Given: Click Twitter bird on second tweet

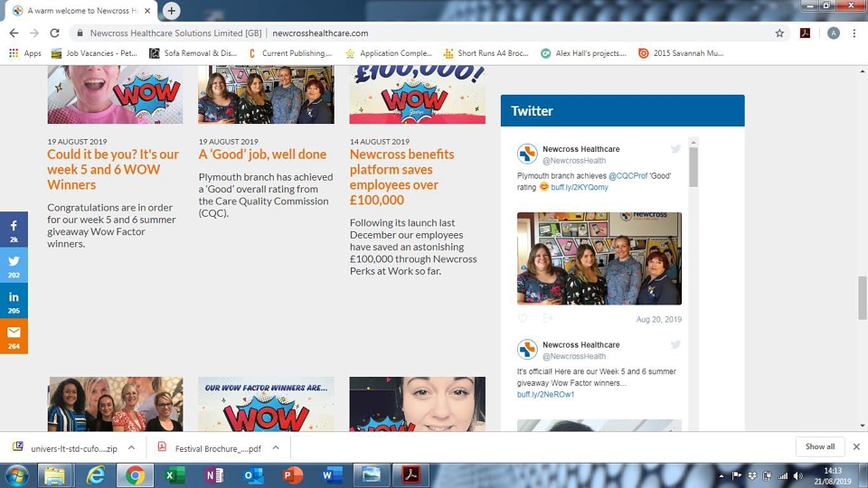Looking at the screenshot, I should (675, 344).
